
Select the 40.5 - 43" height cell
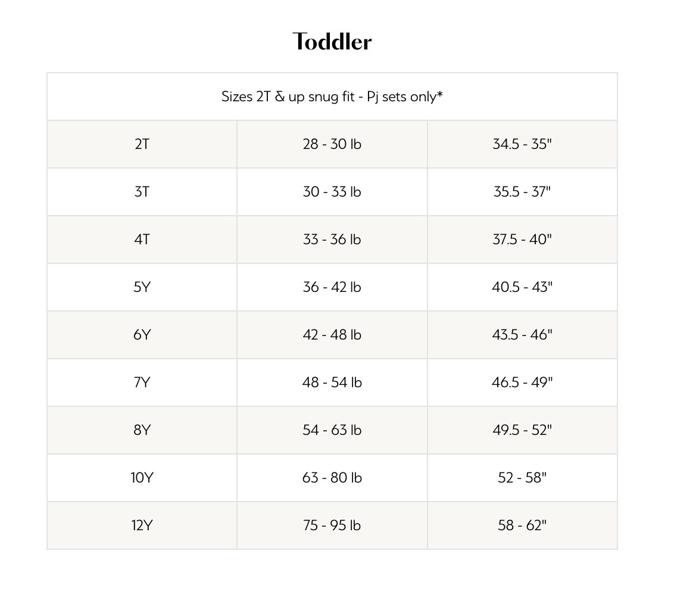[522, 287]
